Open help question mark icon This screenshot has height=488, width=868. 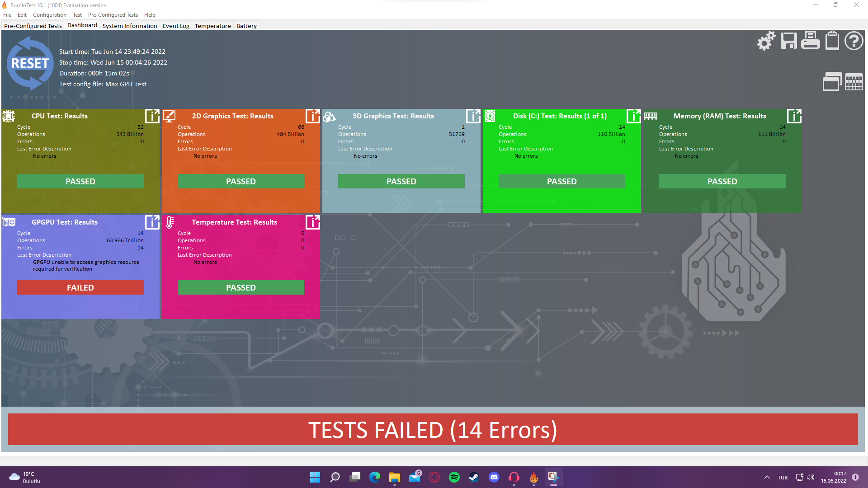(x=854, y=41)
